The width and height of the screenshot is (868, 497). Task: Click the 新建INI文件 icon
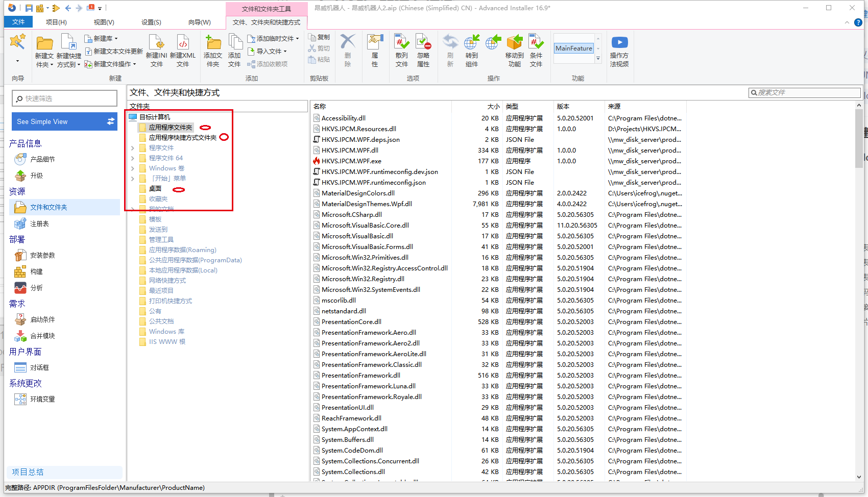point(156,43)
